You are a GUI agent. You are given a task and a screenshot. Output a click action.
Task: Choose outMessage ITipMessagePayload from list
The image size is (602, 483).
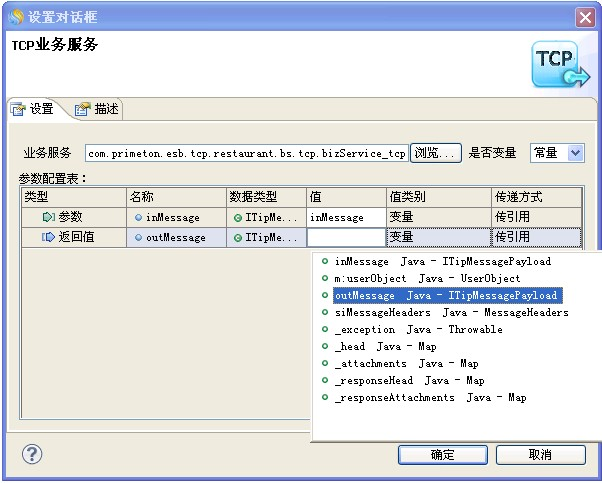pyautogui.click(x=445, y=295)
